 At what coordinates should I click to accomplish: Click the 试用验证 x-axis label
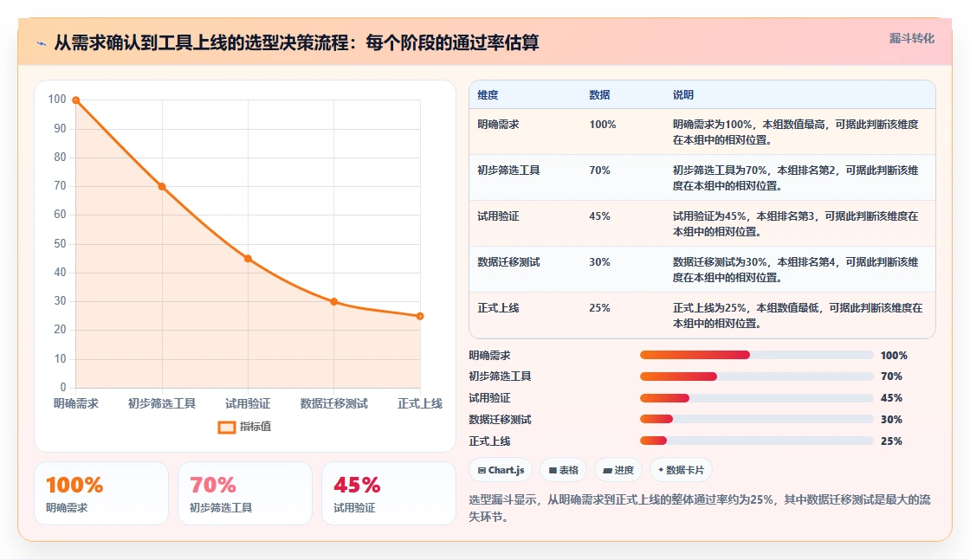tap(248, 403)
